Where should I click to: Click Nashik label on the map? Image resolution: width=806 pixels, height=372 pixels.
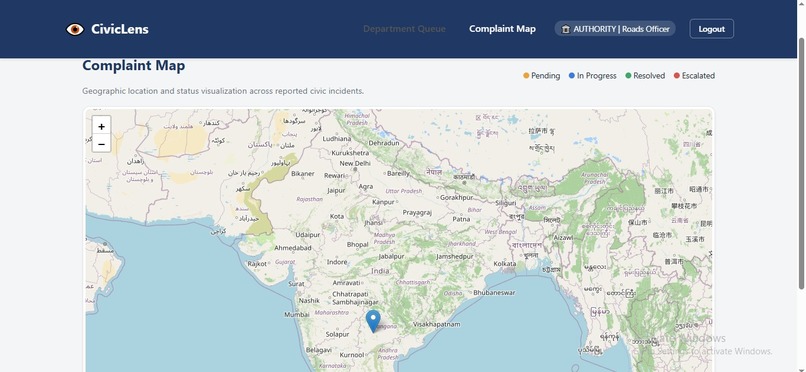[309, 301]
